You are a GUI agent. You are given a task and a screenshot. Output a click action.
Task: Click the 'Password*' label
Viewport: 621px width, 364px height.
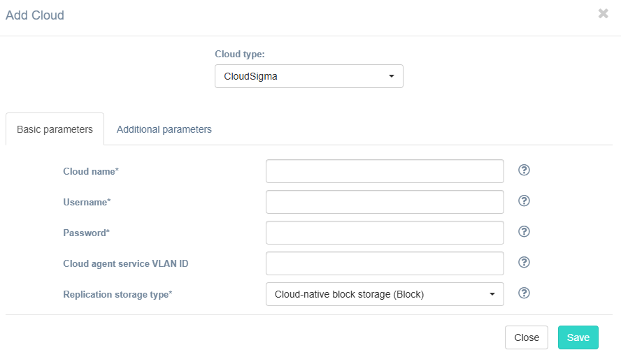tap(86, 233)
